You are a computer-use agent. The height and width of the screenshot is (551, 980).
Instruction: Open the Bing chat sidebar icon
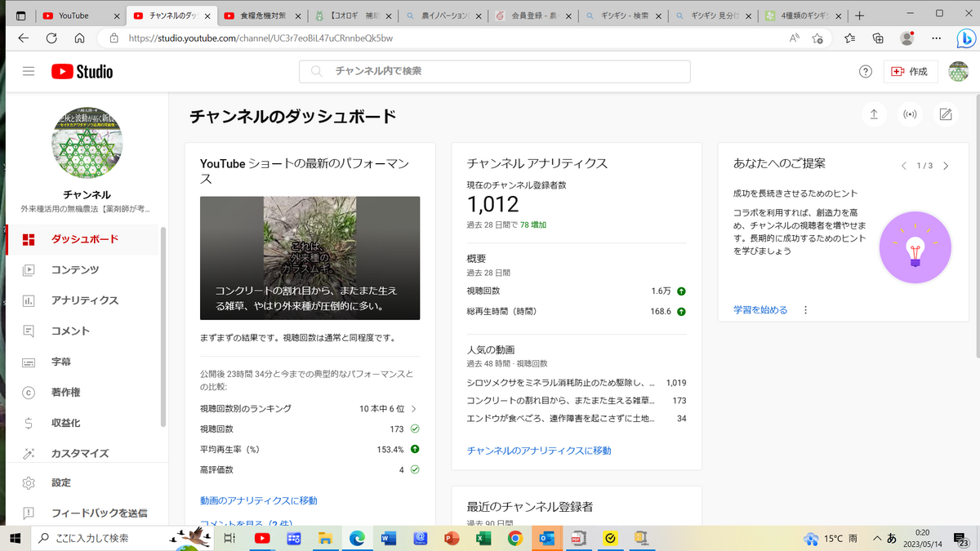point(964,38)
